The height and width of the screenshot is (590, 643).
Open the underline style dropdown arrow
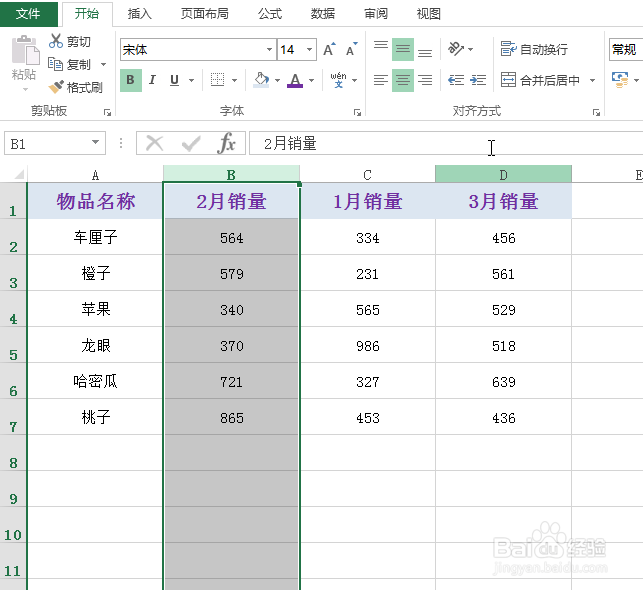(x=191, y=80)
